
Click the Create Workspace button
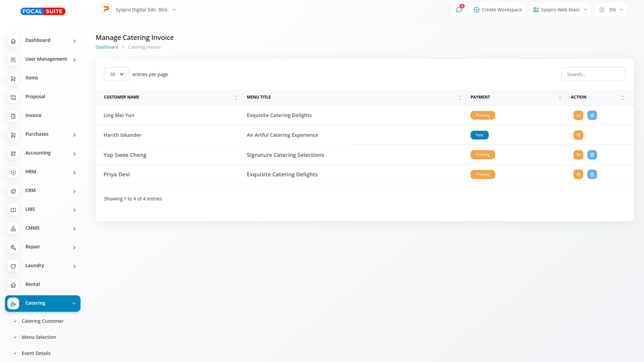pos(497,10)
